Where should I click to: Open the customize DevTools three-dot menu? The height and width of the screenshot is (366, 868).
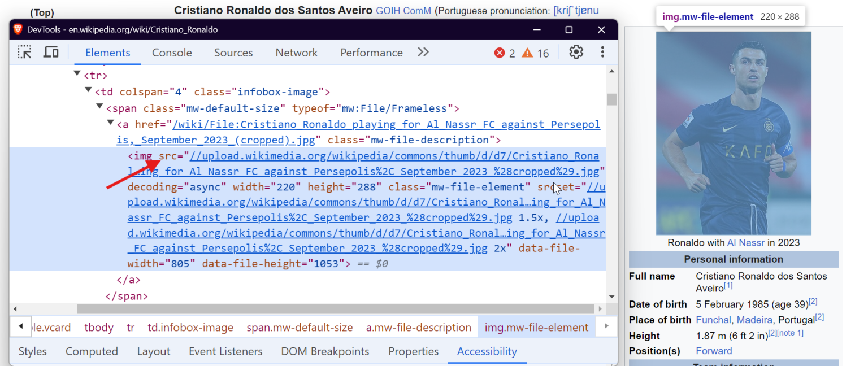click(602, 52)
